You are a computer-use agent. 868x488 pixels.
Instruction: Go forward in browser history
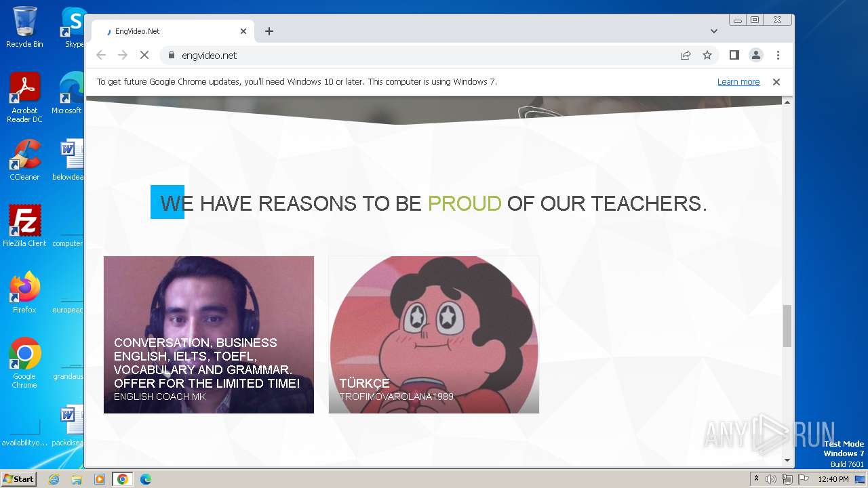point(123,56)
